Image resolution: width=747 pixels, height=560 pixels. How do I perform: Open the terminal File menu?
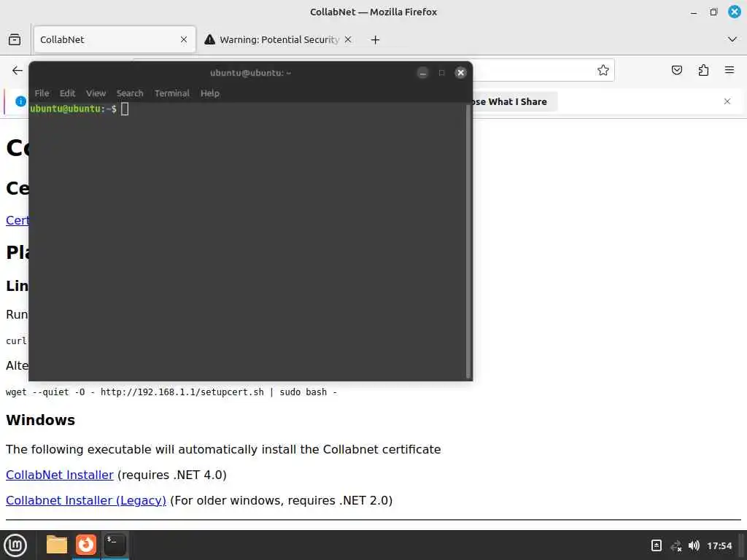[42, 93]
